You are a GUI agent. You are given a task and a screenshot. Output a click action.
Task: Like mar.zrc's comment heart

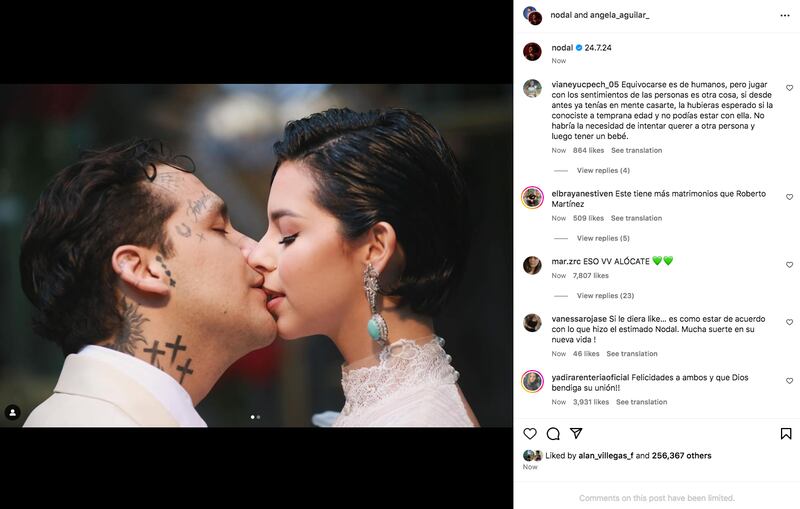coord(789,265)
